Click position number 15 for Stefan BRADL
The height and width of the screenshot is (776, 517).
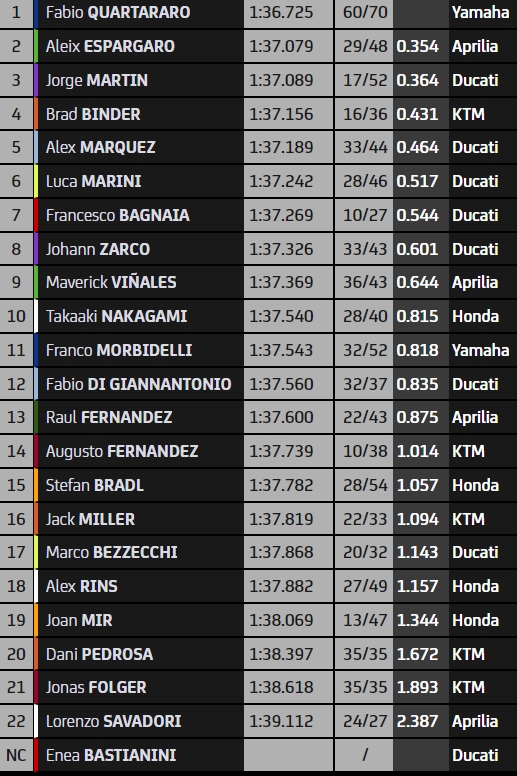16,485
